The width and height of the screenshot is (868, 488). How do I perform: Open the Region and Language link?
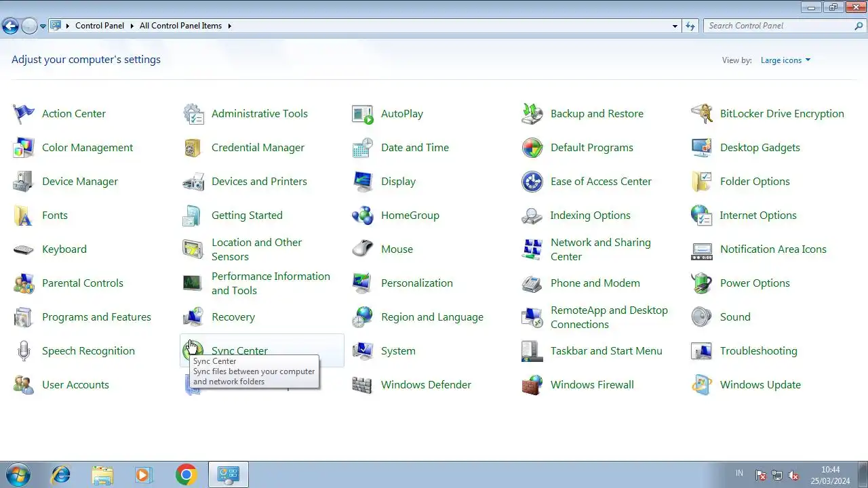(x=432, y=317)
